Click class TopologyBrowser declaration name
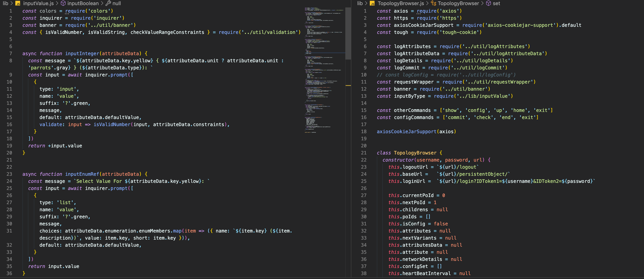 pos(415,153)
